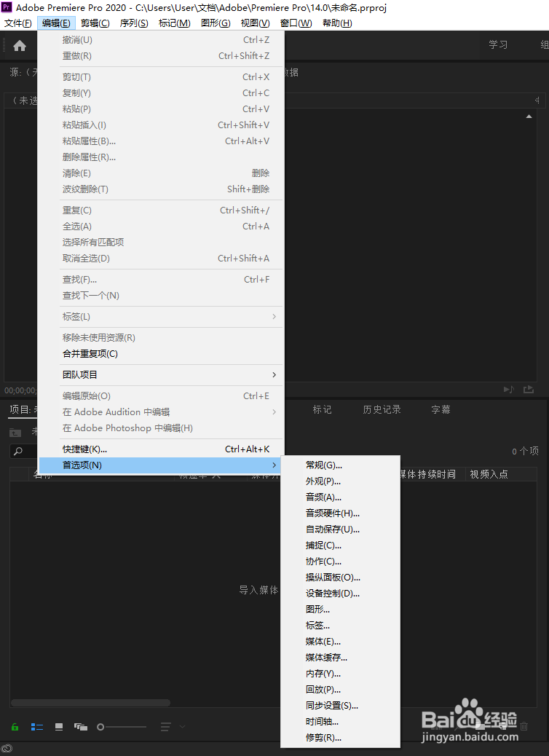Adjust the project panel thumbnail zoom slider
The width and height of the screenshot is (549, 756).
click(122, 727)
